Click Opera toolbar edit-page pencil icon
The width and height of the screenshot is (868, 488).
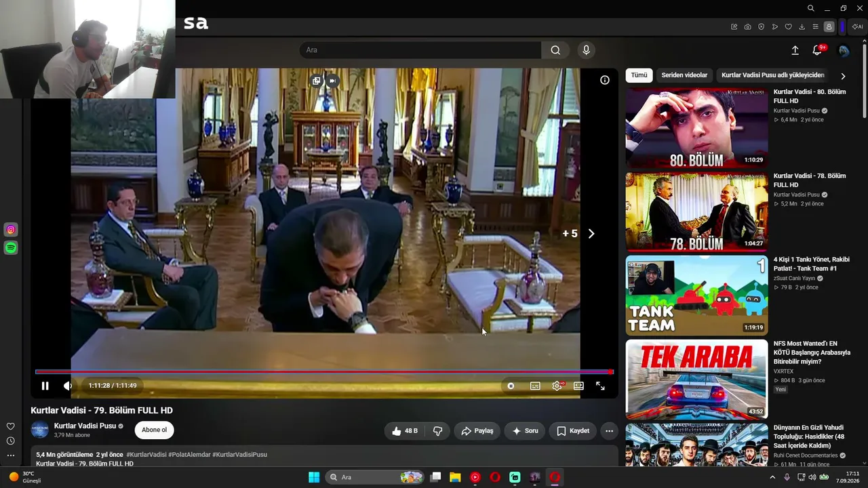pyautogui.click(x=734, y=27)
